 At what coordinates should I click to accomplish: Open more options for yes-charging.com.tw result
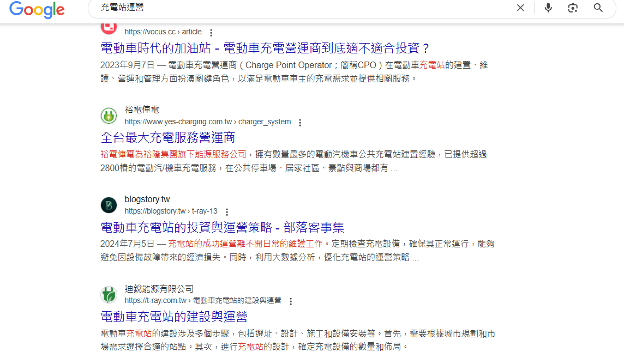[300, 123]
